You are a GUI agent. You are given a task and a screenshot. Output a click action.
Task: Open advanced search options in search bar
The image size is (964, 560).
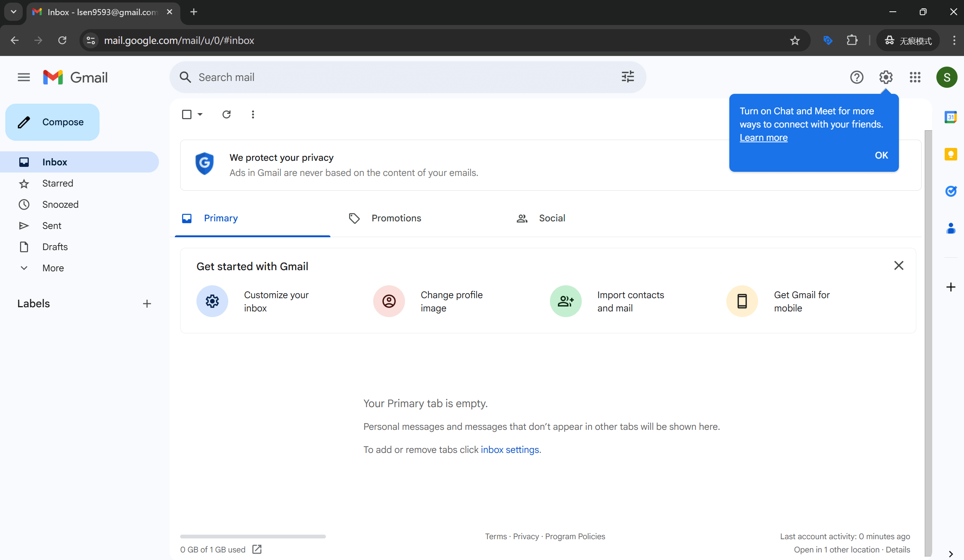tap(628, 77)
